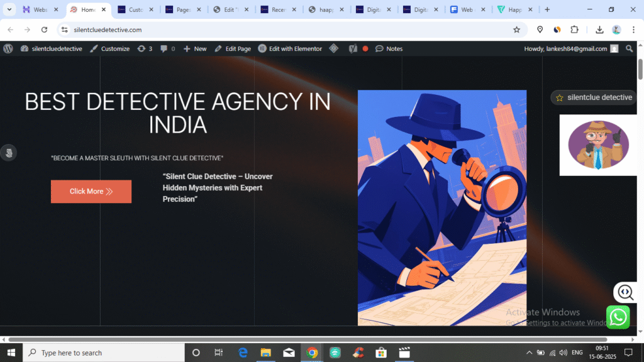Screen dimensions: 644x362
Task: Open the Chrome three-dot menu
Action: coord(633,30)
